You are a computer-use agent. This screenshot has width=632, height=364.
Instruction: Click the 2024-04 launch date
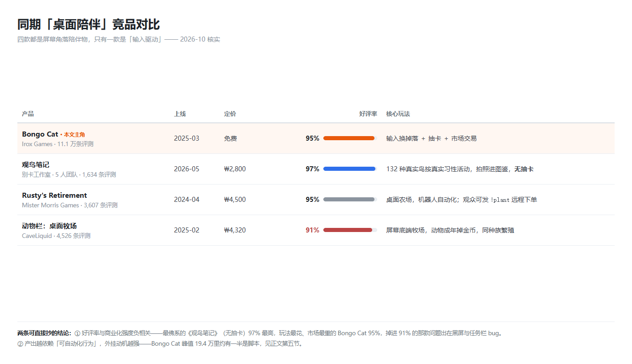[187, 200]
